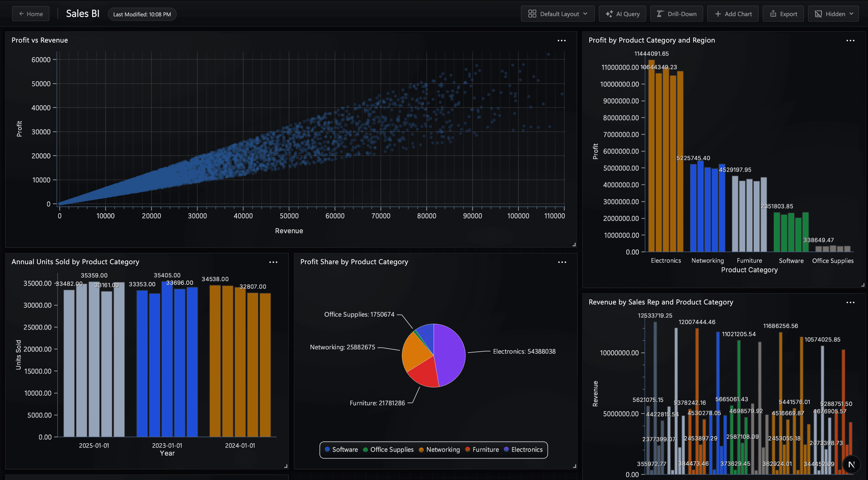Click the Furniture: 21781286 pie label
The image size is (868, 480).
click(x=377, y=403)
